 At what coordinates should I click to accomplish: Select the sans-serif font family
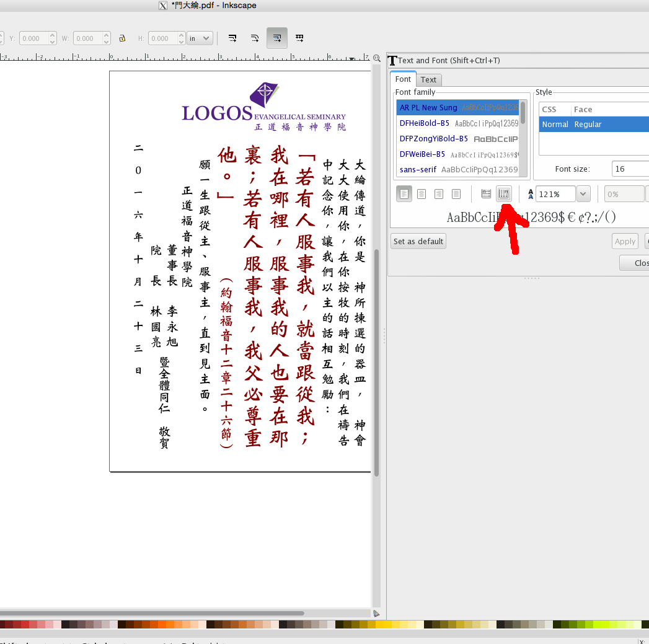(418, 169)
